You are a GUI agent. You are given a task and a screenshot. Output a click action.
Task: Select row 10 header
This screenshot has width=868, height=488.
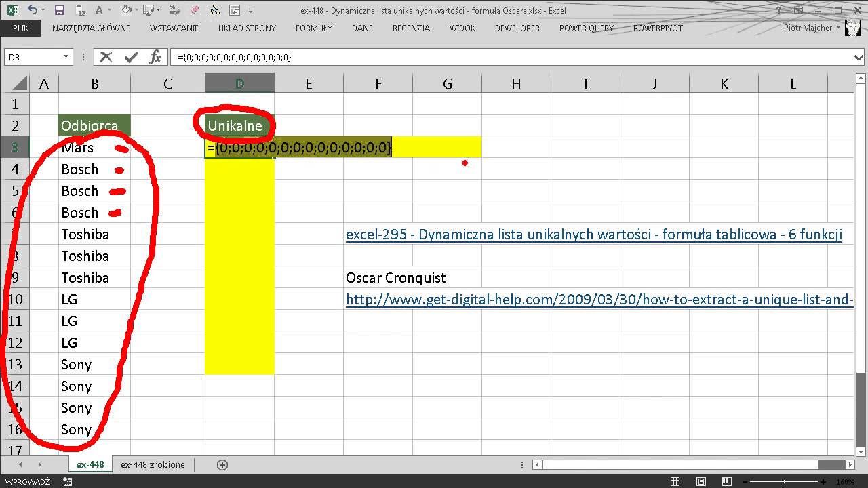point(15,299)
